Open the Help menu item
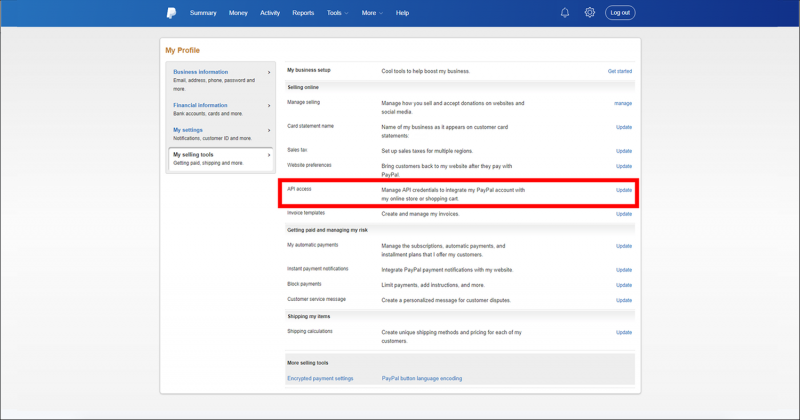The image size is (800, 420). pyautogui.click(x=402, y=13)
